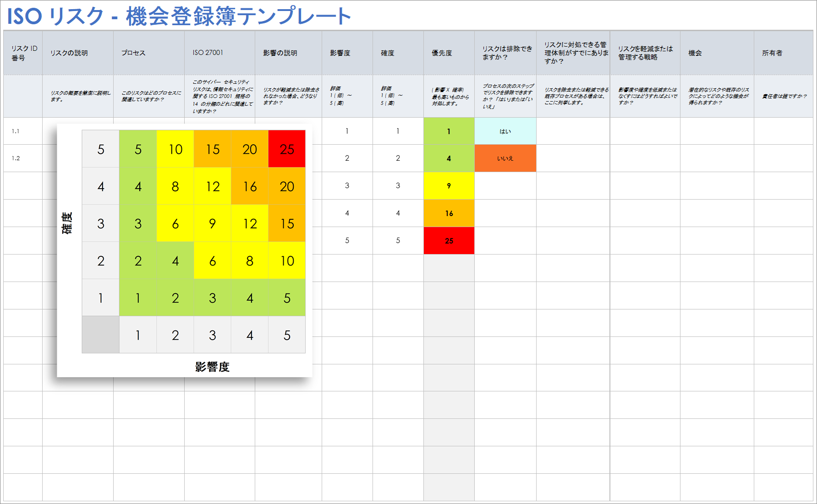Click matrix cell 12 in the 確度 3 row
The image size is (817, 504).
[x=250, y=223]
